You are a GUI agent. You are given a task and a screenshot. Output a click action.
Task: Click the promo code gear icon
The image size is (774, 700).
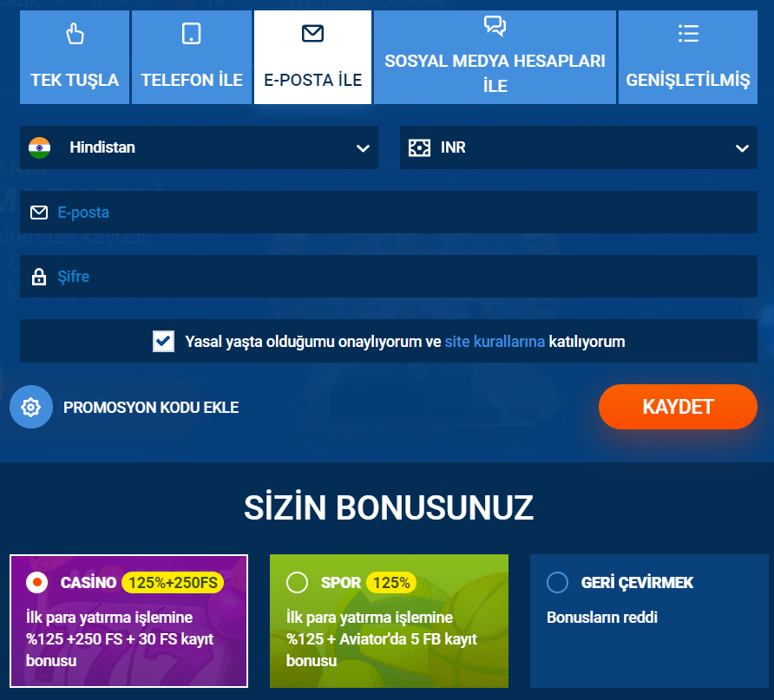pyautogui.click(x=31, y=407)
